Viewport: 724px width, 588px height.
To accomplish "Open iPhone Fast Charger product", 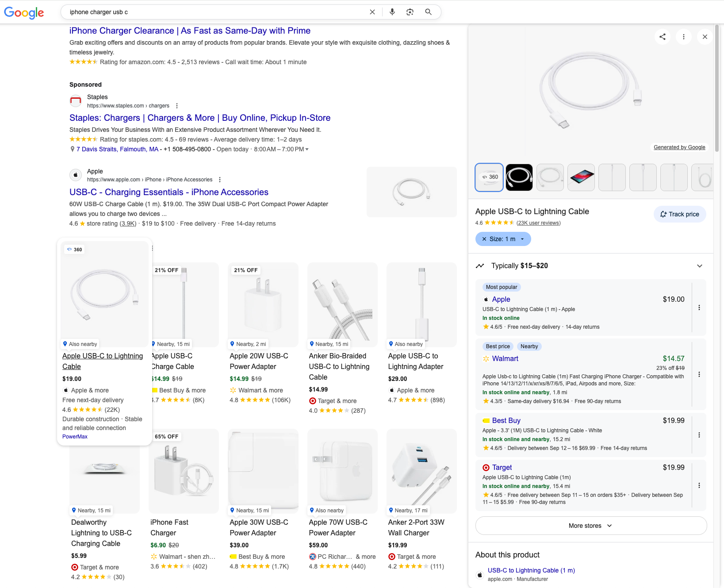I will pos(169,527).
